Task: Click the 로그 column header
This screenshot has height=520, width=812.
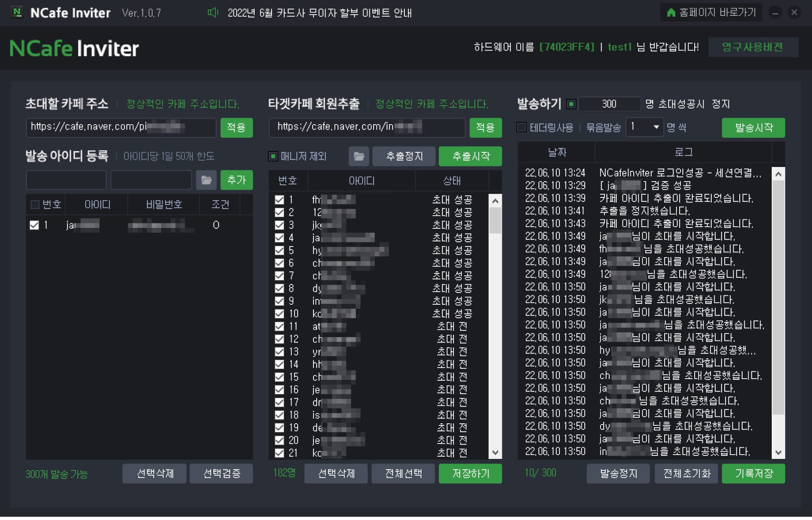Action: click(684, 152)
